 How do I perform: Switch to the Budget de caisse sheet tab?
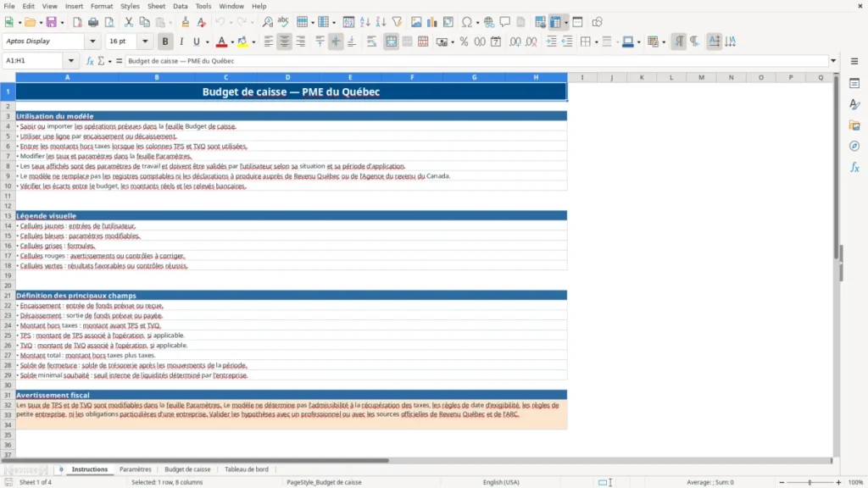point(187,469)
